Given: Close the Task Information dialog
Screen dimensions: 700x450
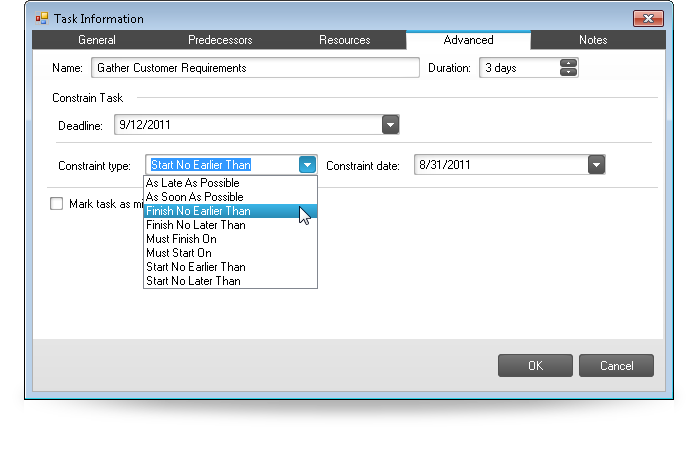Looking at the screenshot, I should coord(648,18).
